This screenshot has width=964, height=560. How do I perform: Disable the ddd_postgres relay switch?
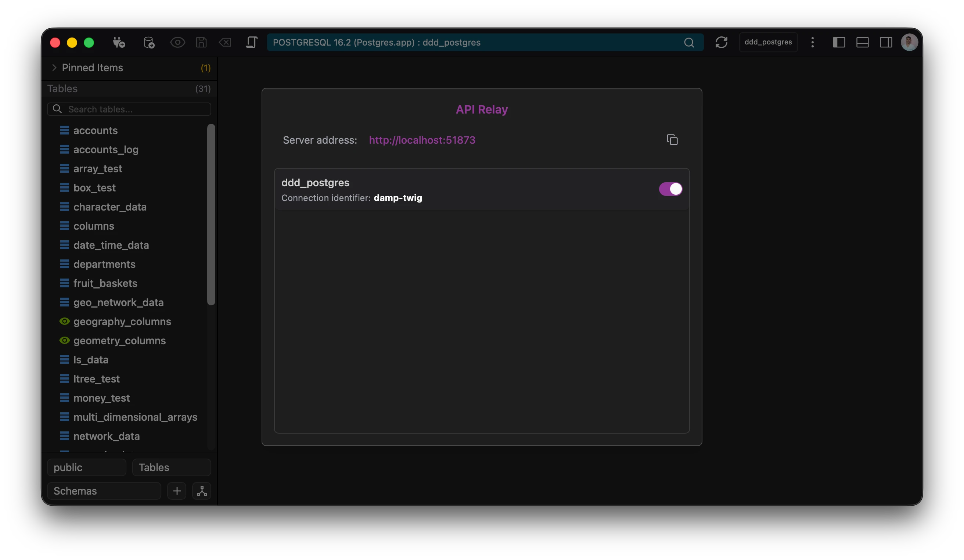(670, 189)
